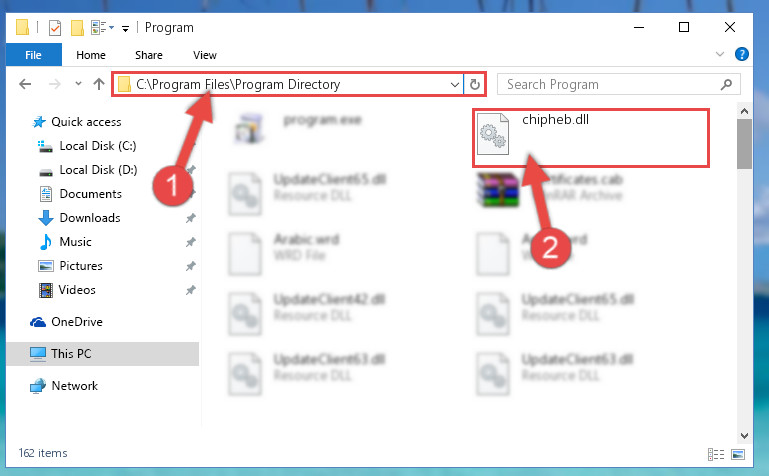The width and height of the screenshot is (769, 476).
Task: Open the recent locations dropdown arrow
Action: click(78, 84)
